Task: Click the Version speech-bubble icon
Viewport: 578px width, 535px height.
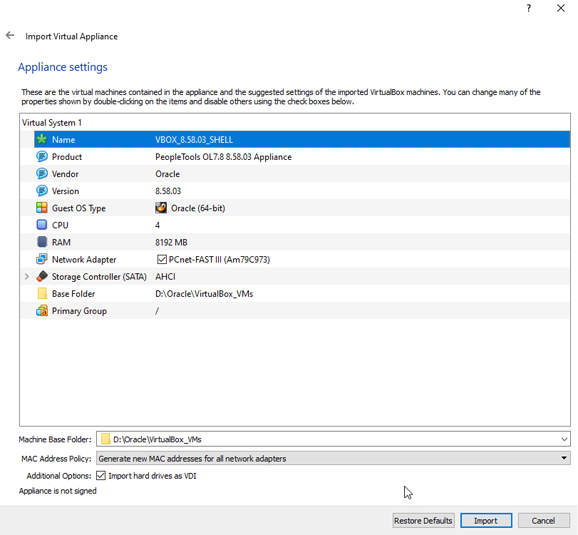Action: (42, 191)
